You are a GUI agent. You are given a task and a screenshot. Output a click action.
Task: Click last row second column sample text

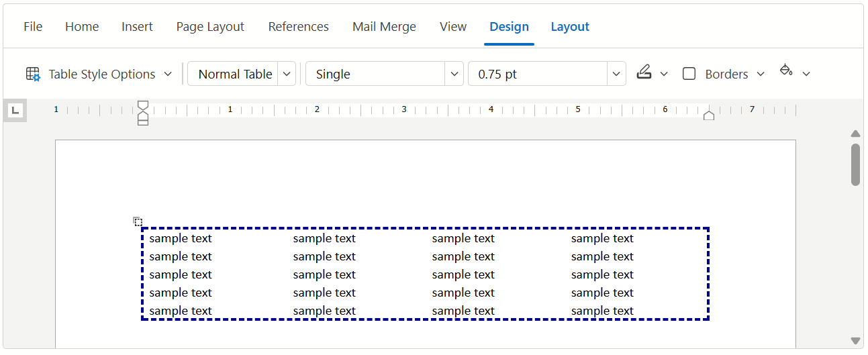[x=324, y=311]
